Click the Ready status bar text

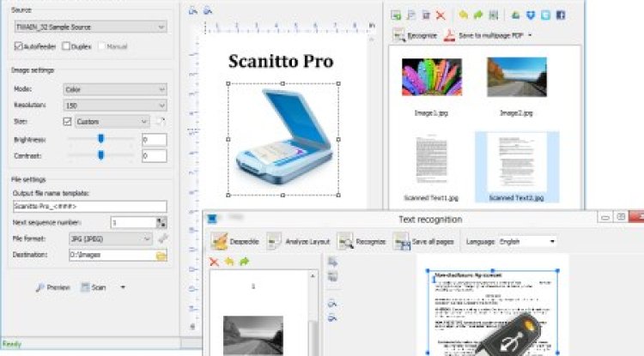point(11,344)
